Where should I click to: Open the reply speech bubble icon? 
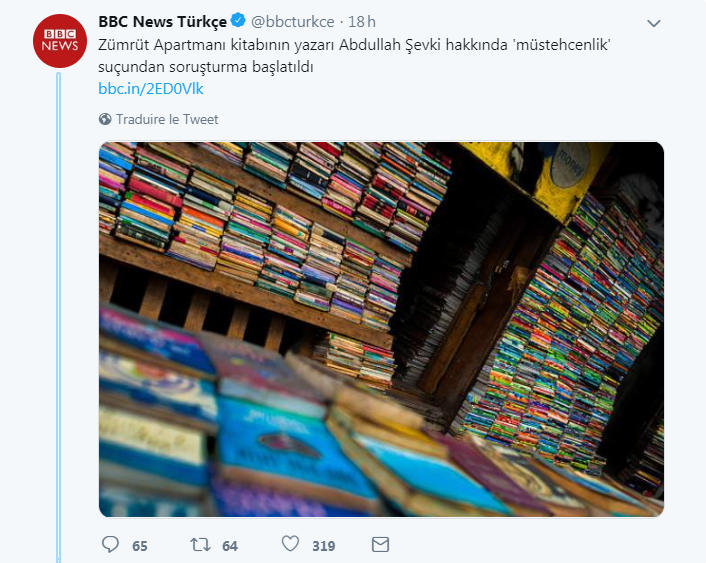click(x=110, y=545)
